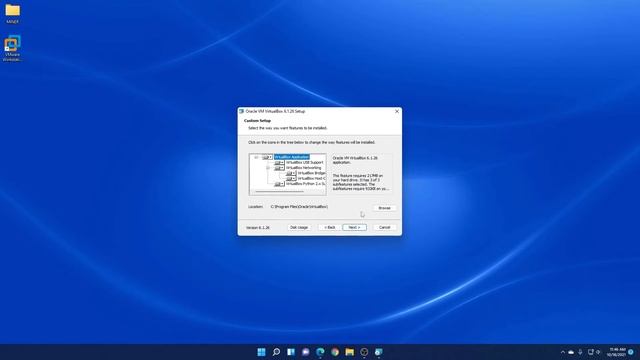Screen dimensions: 640x360
Task: Open VMware Workstation desktop shortcut
Action: click(12, 48)
